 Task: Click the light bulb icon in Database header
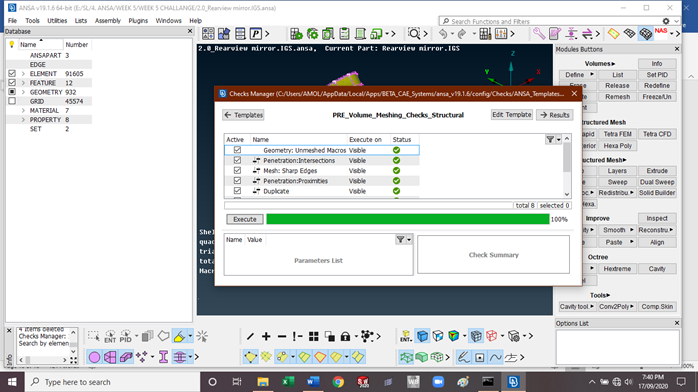click(12, 44)
